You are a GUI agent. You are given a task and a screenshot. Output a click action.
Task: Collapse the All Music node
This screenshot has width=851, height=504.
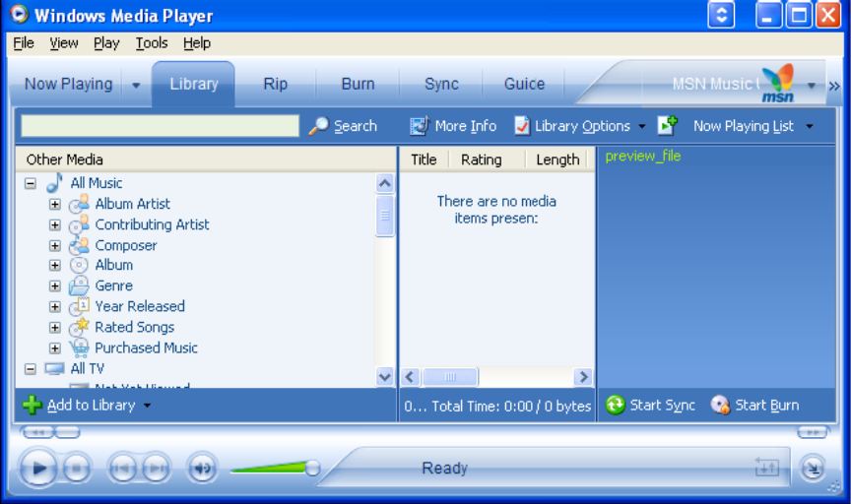pyautogui.click(x=31, y=183)
